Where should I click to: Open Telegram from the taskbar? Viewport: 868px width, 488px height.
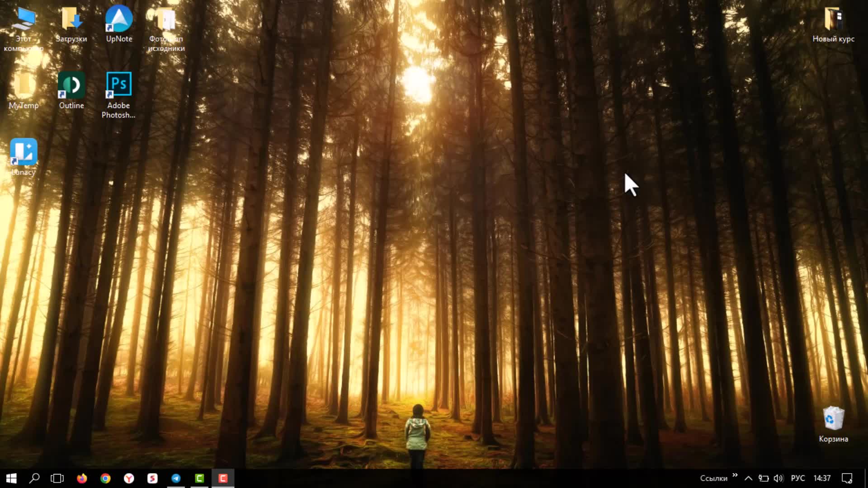pyautogui.click(x=176, y=478)
